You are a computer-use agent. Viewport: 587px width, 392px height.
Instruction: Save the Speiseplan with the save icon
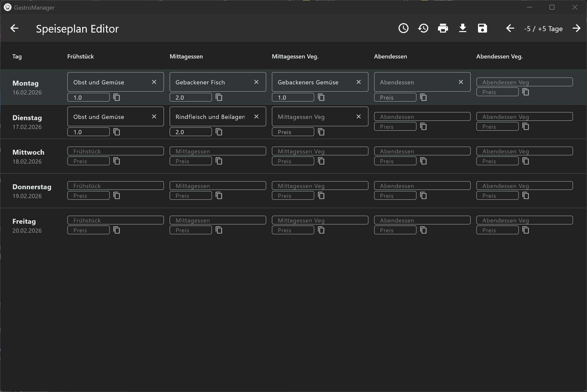click(482, 28)
